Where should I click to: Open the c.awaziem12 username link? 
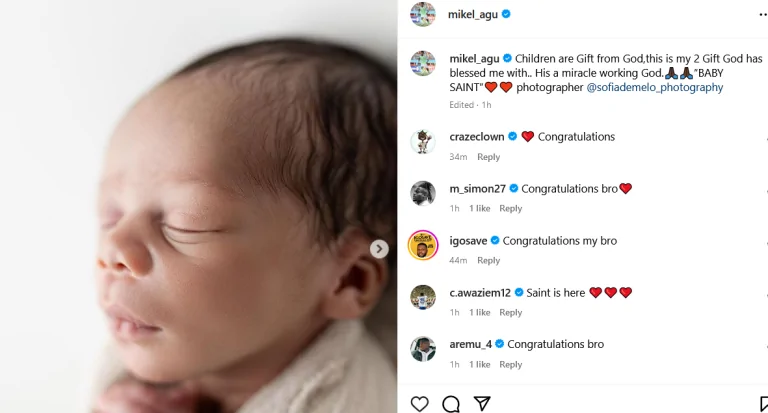[480, 293]
